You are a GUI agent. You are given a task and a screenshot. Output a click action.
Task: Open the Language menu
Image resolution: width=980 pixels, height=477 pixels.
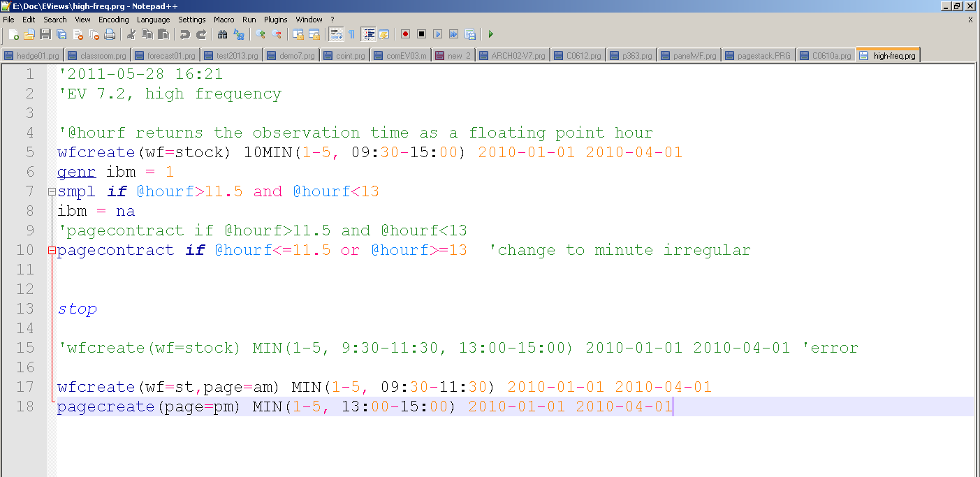pos(153,20)
